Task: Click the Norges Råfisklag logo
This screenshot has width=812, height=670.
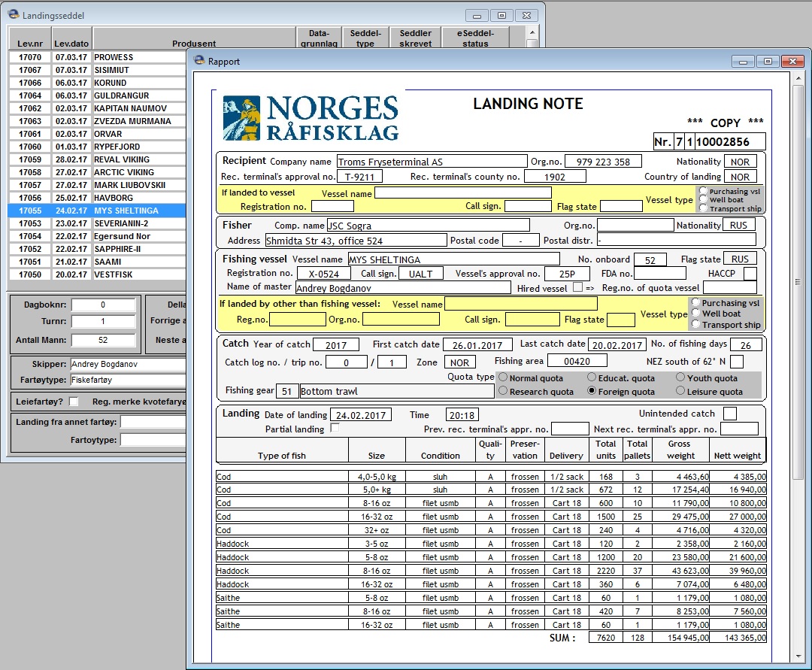Action: [x=311, y=118]
